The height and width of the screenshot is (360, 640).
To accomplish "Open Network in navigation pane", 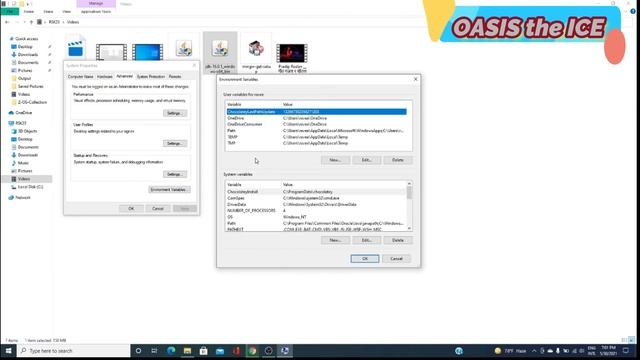I will click(23, 198).
